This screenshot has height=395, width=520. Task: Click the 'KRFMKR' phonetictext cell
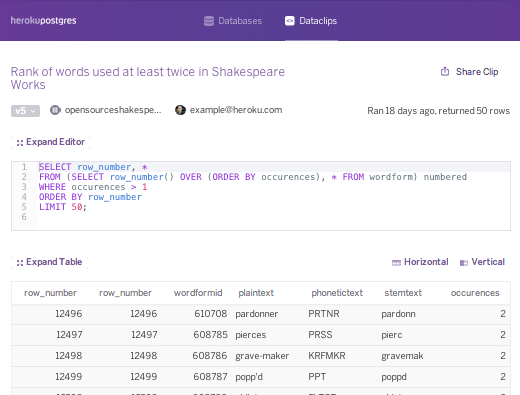[327, 356]
